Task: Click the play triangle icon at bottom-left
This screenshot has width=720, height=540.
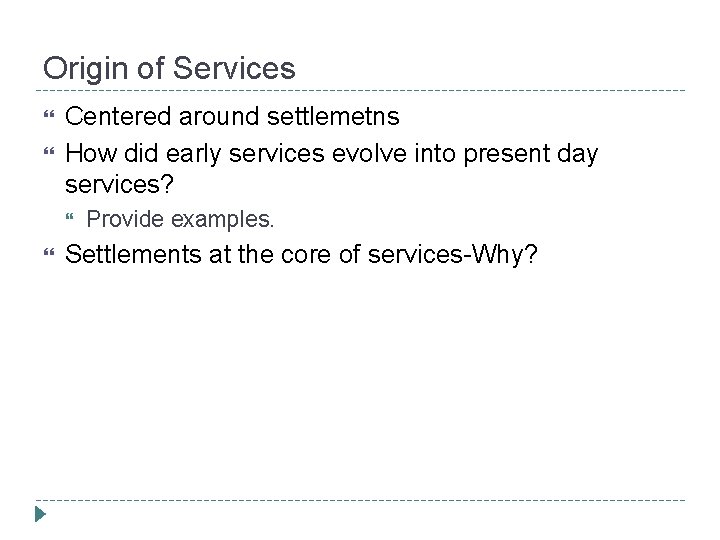Action: 39,516
